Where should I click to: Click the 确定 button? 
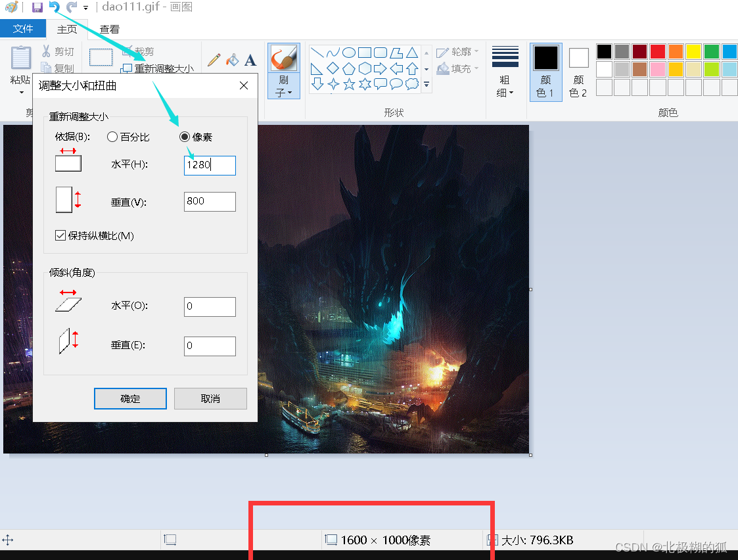pyautogui.click(x=130, y=398)
